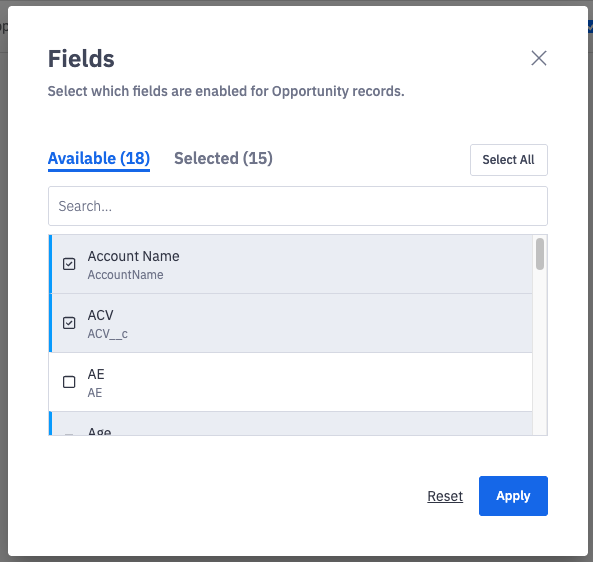
Task: Click the Account Name field title
Action: [134, 256]
